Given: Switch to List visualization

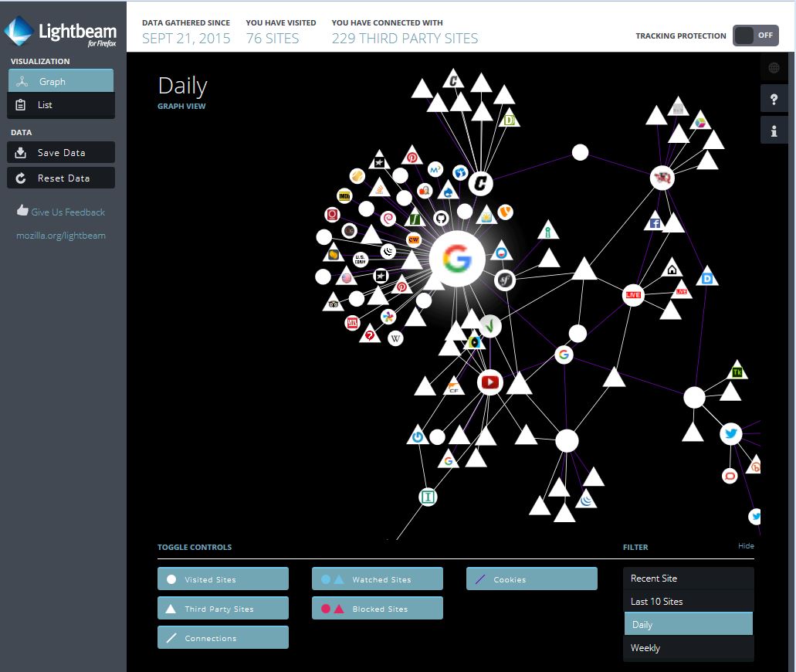Looking at the screenshot, I should (61, 105).
